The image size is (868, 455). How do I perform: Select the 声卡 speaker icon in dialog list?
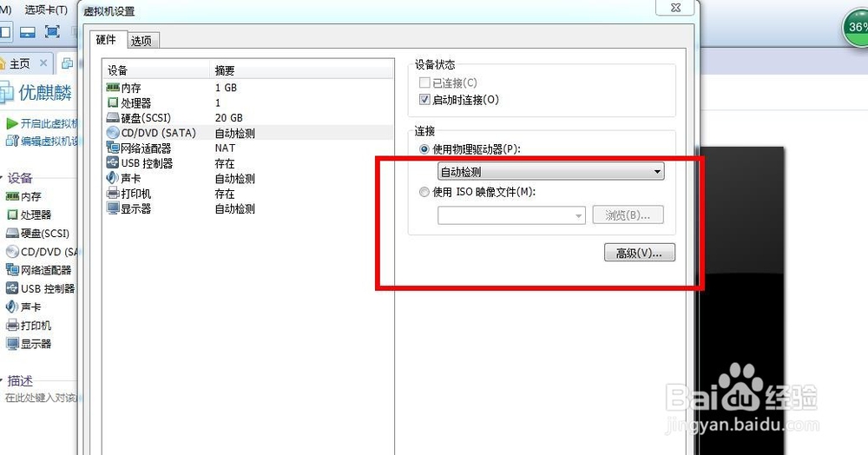[x=113, y=178]
